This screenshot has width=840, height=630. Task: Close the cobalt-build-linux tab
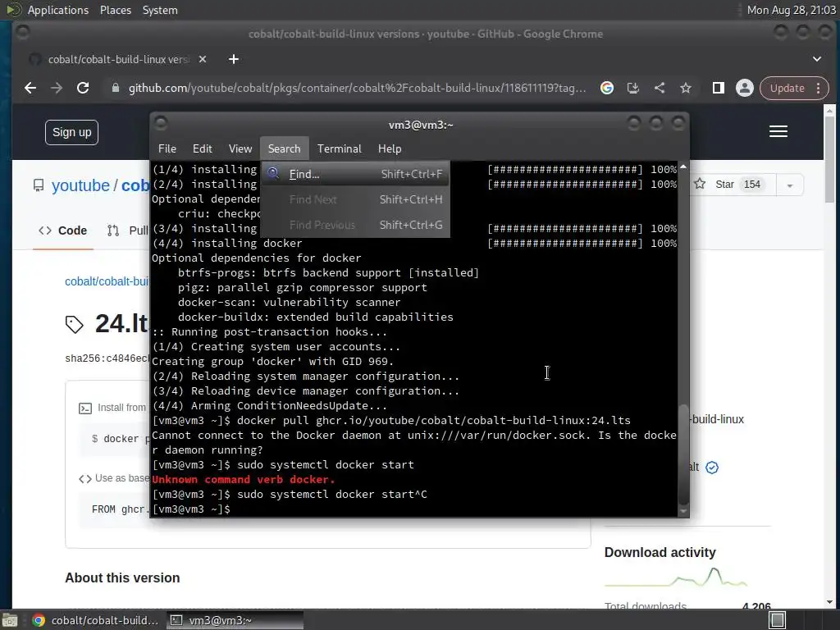pos(203,59)
